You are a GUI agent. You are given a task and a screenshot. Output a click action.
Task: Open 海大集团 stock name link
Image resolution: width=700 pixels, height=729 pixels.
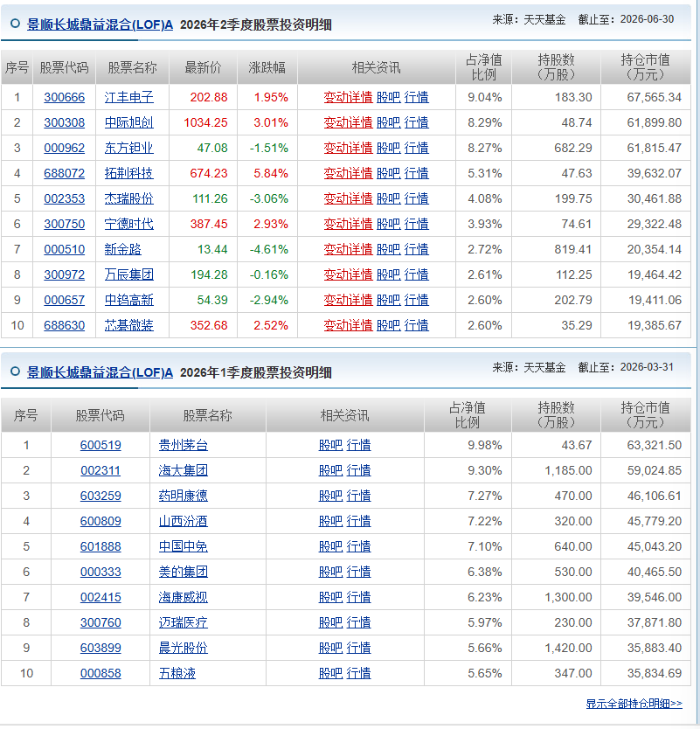tap(184, 470)
